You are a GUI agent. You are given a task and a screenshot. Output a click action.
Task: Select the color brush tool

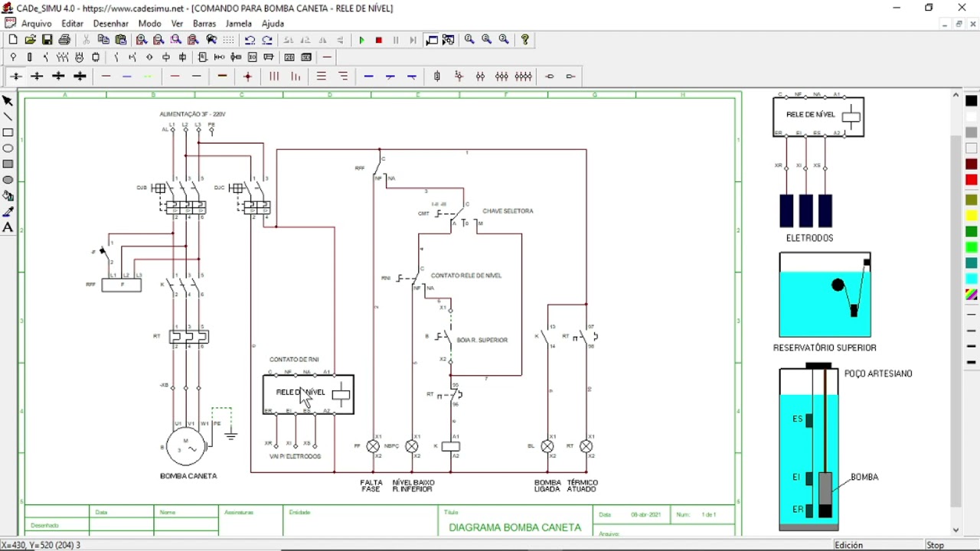click(8, 211)
